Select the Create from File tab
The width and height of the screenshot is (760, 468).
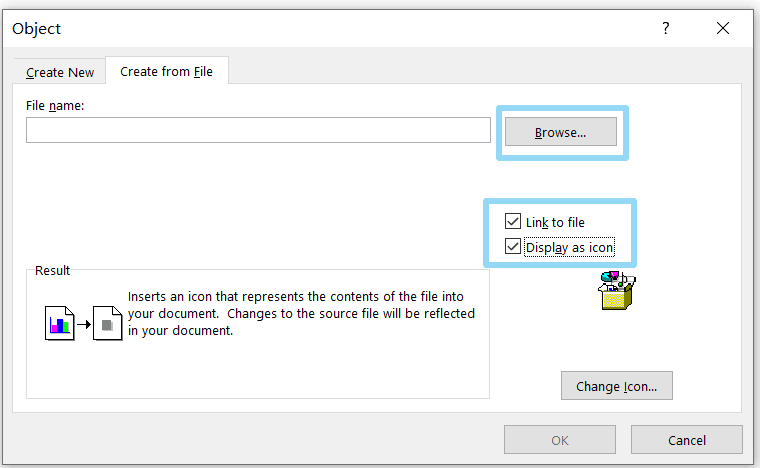coord(167,71)
